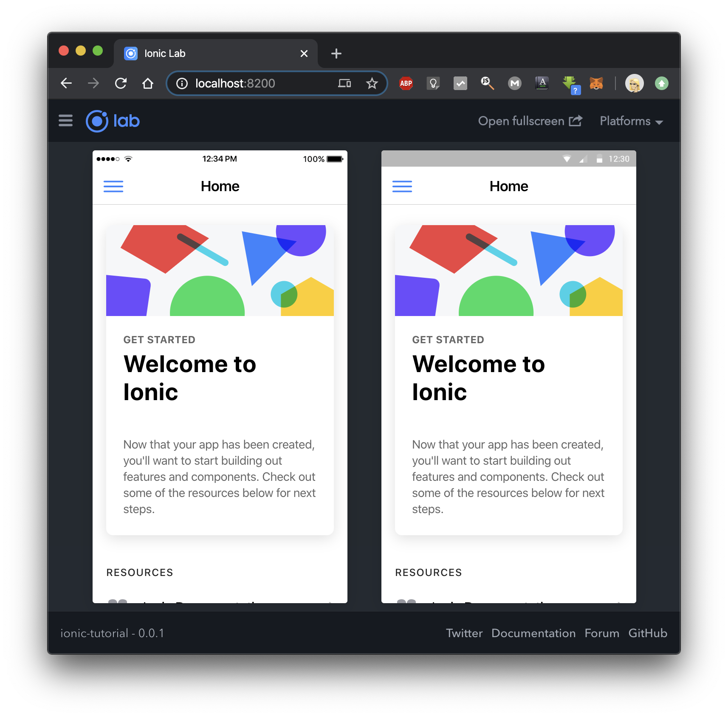728x717 pixels.
Task: Go to browser home page
Action: pyautogui.click(x=148, y=83)
